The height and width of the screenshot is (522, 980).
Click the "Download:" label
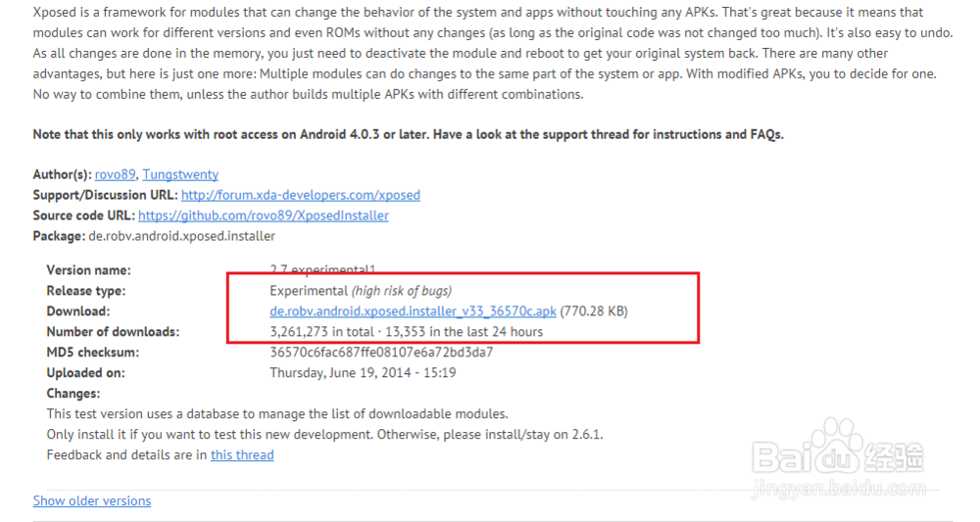click(x=78, y=311)
